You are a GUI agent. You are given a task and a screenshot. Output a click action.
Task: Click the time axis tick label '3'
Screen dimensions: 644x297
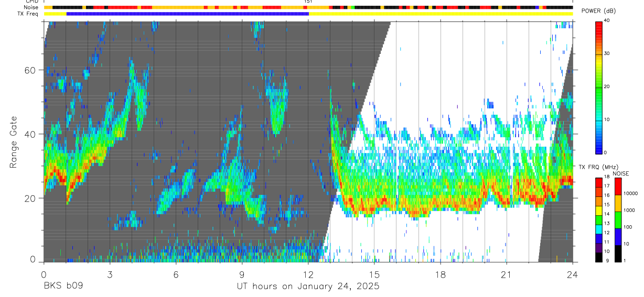click(110, 274)
